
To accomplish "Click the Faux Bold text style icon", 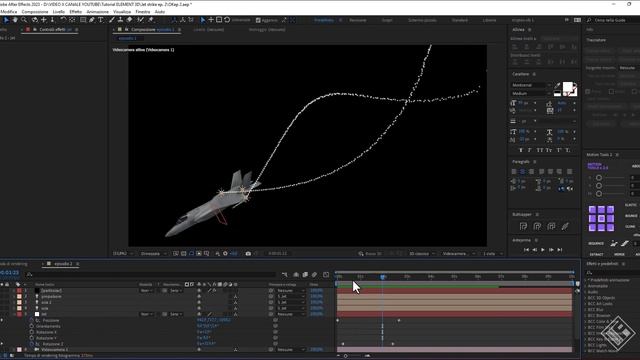I will (x=520, y=151).
